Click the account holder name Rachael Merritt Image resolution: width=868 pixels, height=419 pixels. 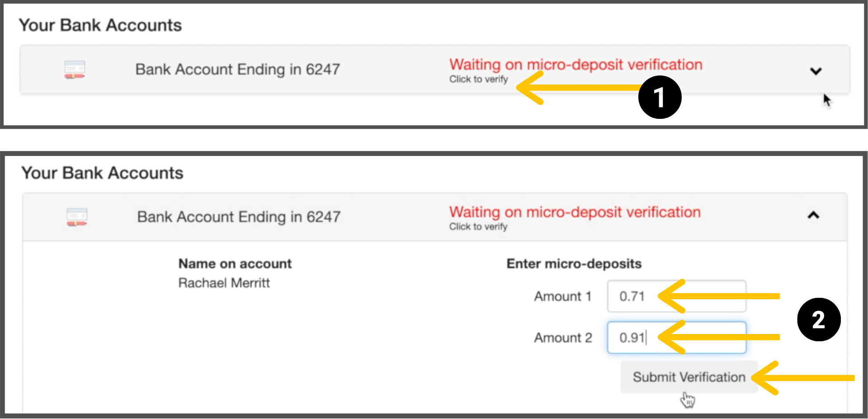tap(224, 283)
